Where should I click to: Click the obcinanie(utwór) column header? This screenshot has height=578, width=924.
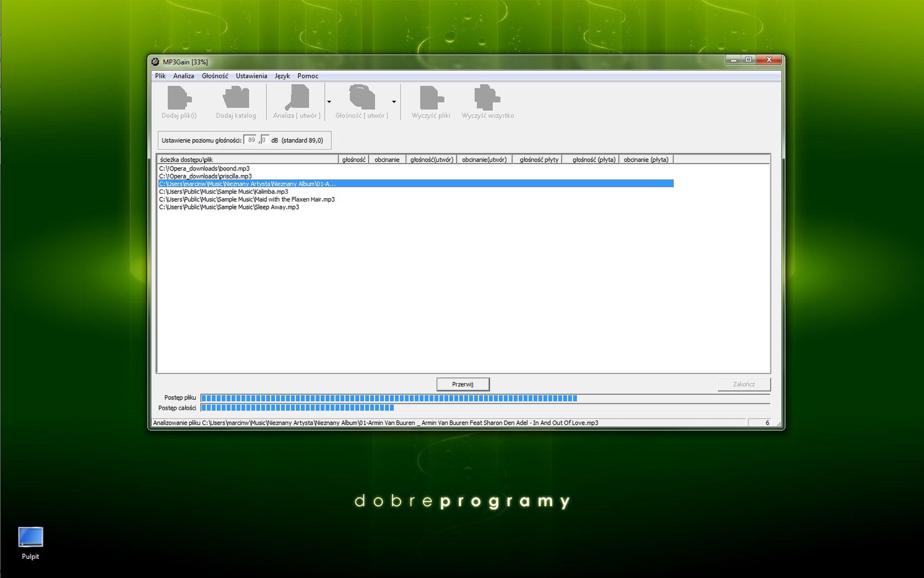485,160
